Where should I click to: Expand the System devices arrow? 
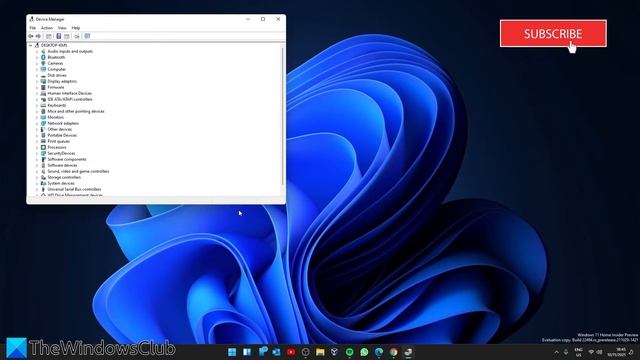(x=37, y=183)
